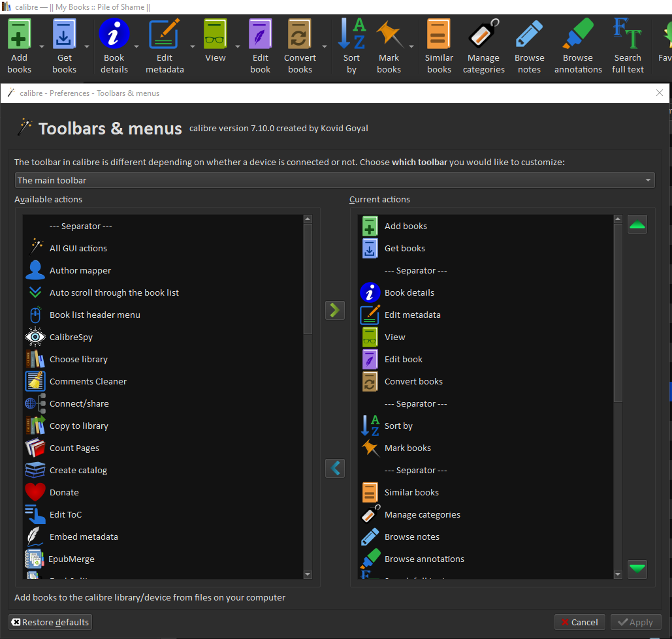Image resolution: width=672 pixels, height=639 pixels.
Task: Expand Mark books dropdown arrow in toolbar
Action: pos(411,46)
